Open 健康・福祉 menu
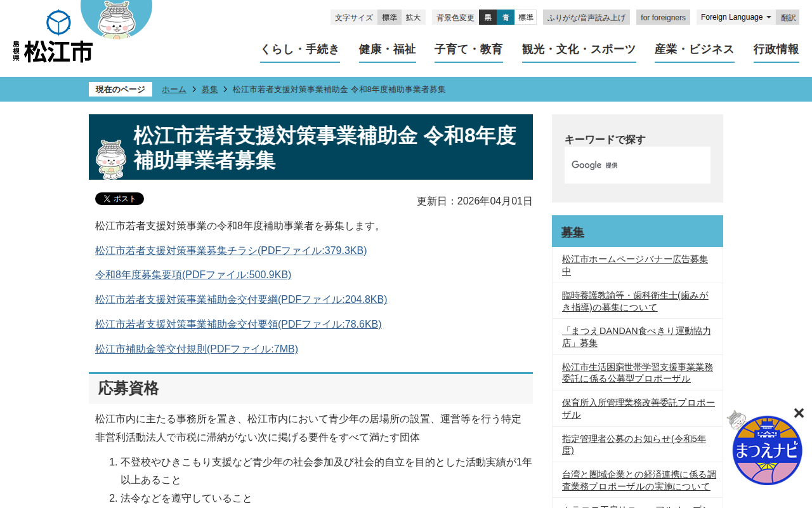The image size is (812, 508). click(388, 50)
